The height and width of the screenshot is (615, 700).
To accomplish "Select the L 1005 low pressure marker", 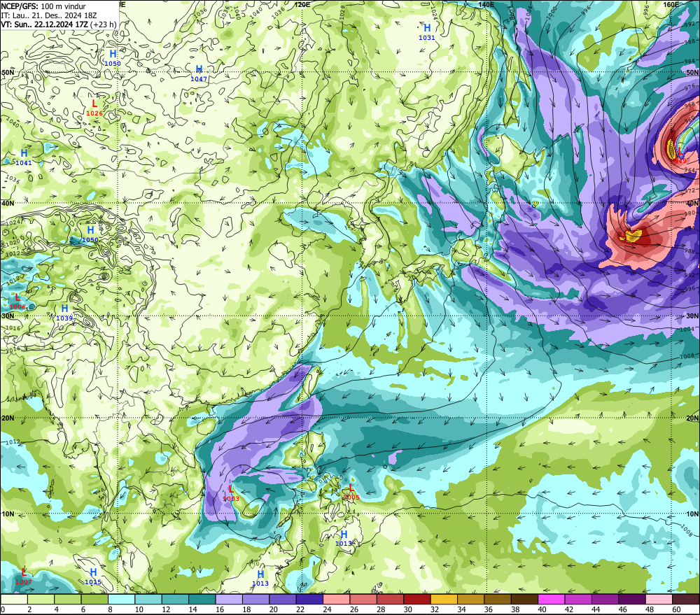I will point(351,492).
